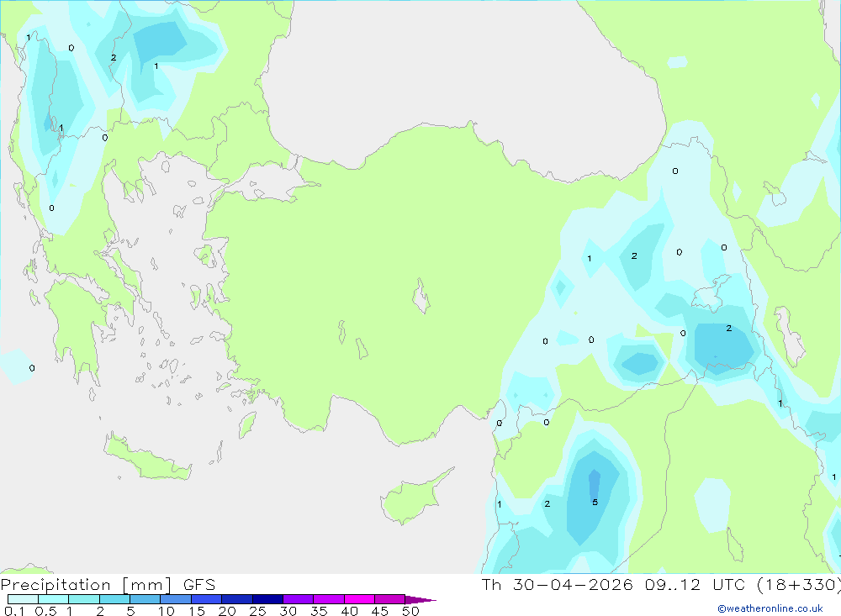
Task: Open the weatheronline.co.uk copyright link
Action: [x=770, y=608]
